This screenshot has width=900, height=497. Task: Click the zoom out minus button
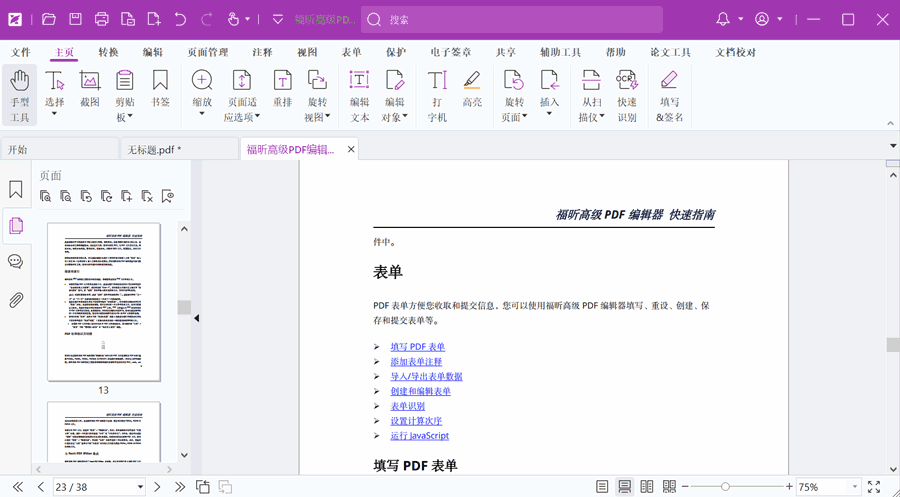(685, 487)
